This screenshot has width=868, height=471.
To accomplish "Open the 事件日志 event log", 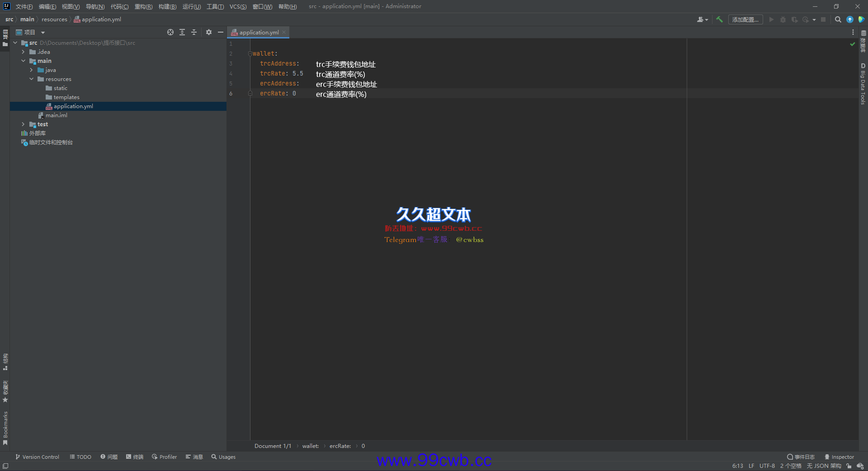I will 801,457.
